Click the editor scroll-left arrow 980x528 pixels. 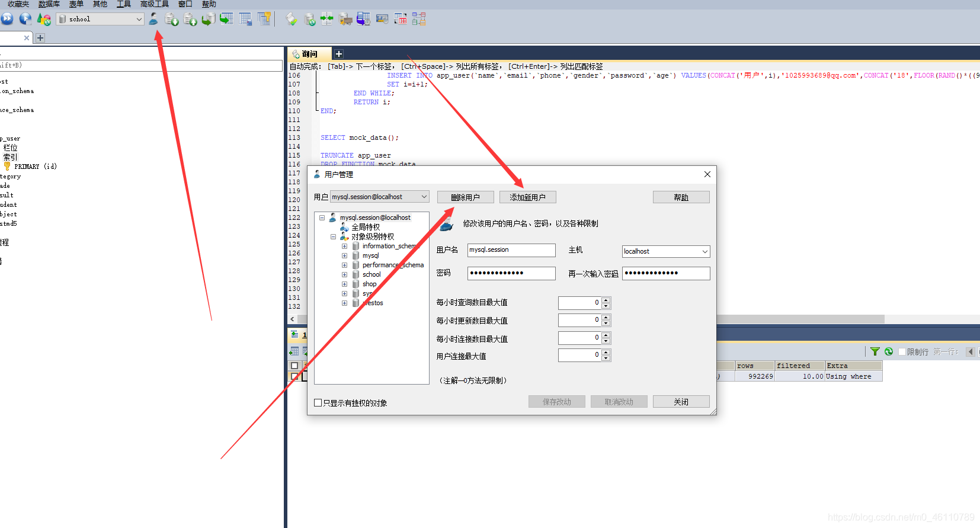292,319
